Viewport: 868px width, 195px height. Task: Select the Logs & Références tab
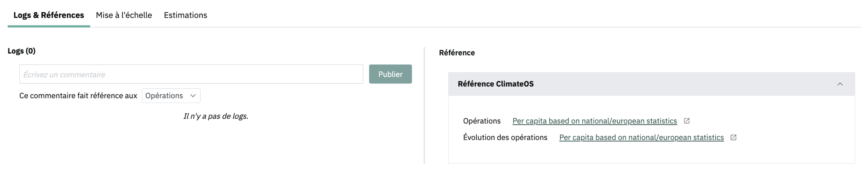[49, 15]
